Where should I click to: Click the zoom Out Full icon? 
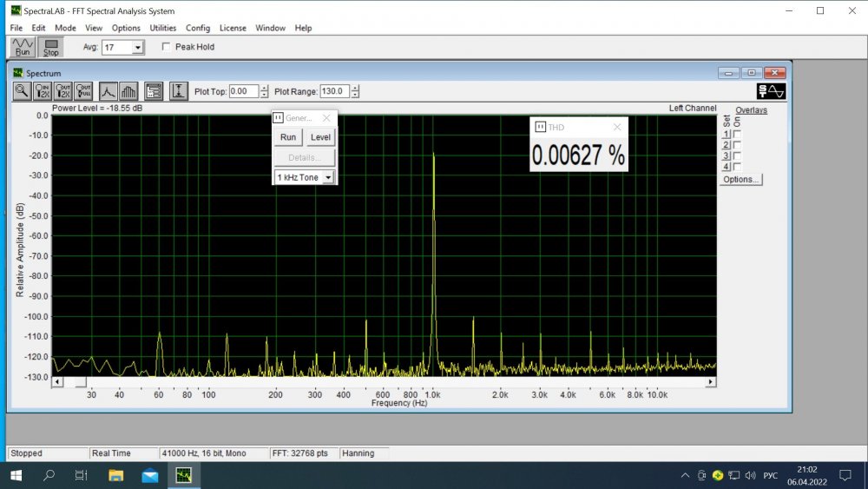[x=83, y=91]
